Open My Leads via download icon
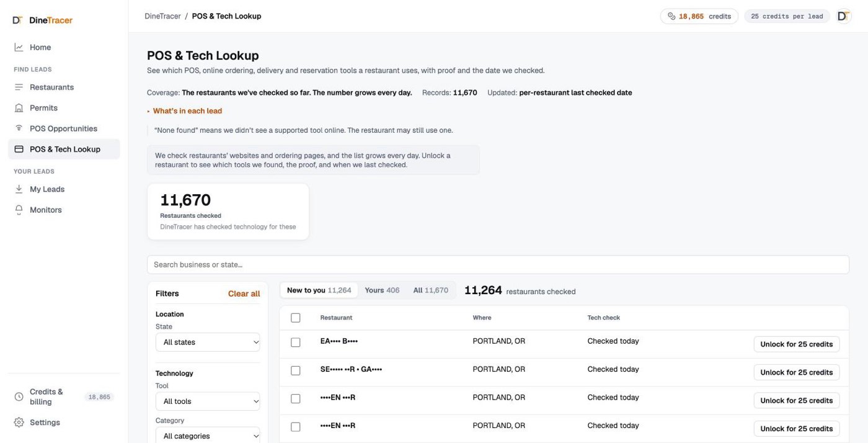The image size is (868, 443). (x=19, y=189)
